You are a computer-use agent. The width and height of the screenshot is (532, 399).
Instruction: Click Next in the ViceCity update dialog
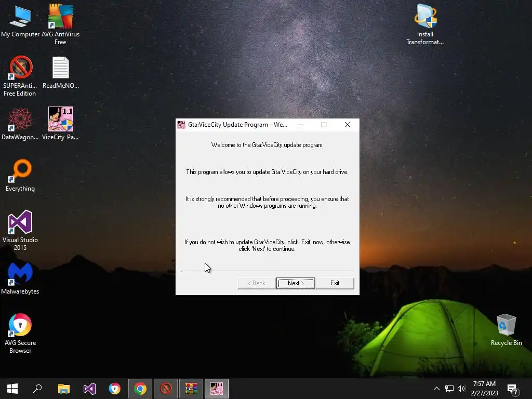pyautogui.click(x=296, y=283)
